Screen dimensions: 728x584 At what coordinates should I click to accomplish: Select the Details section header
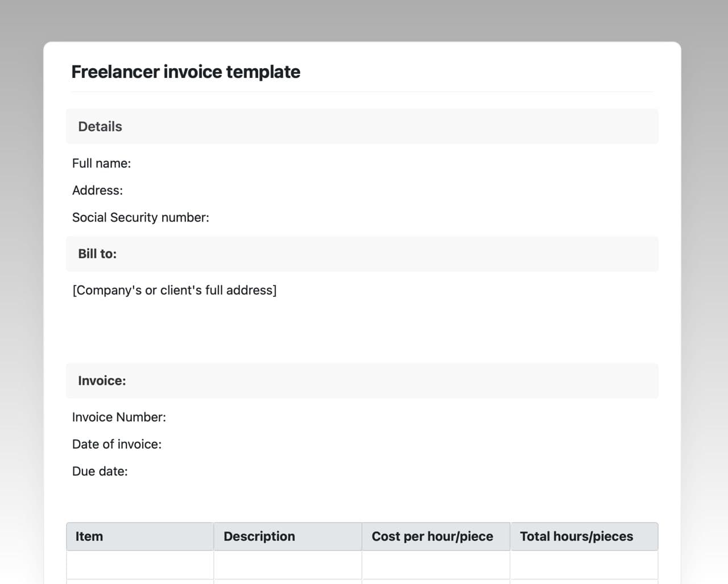(x=100, y=127)
